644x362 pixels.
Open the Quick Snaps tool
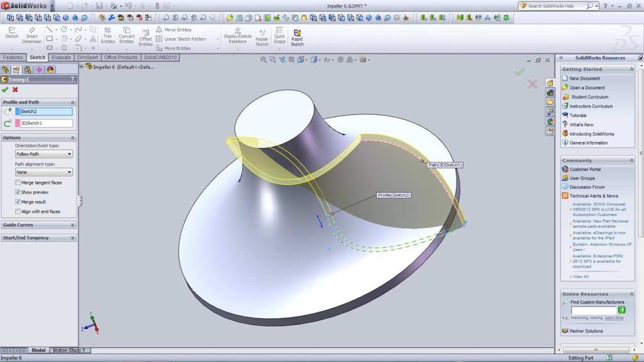279,35
